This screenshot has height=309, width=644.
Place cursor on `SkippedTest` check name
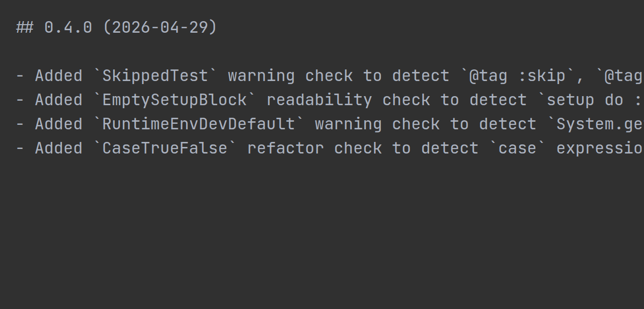click(x=155, y=76)
